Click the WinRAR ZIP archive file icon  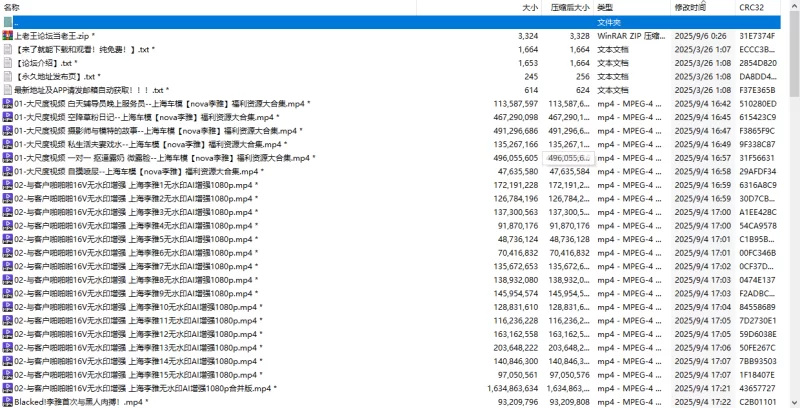coord(7,36)
